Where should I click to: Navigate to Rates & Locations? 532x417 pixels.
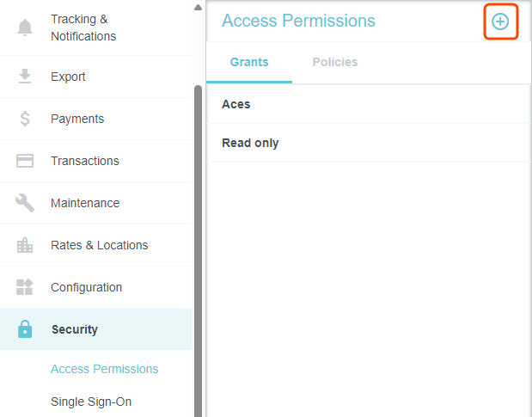(99, 245)
